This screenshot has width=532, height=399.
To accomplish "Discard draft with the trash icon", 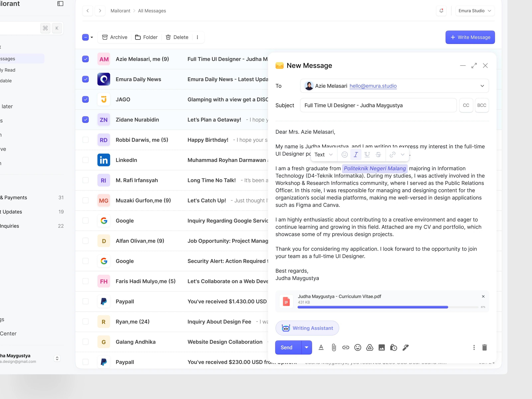I will [x=484, y=347].
